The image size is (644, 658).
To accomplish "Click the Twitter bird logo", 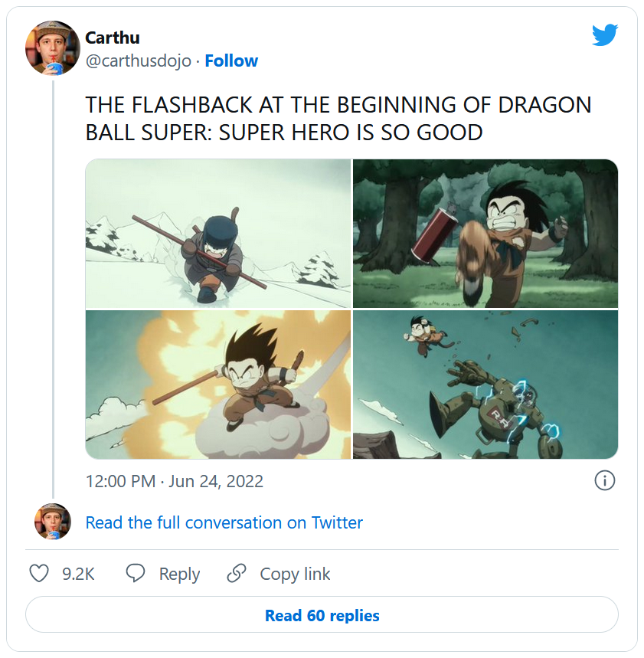I will coord(604,35).
